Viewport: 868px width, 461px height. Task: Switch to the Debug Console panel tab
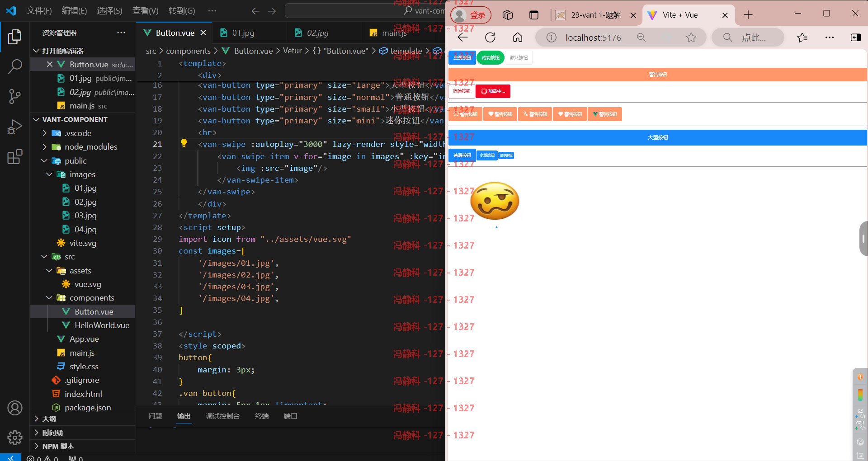pos(223,416)
